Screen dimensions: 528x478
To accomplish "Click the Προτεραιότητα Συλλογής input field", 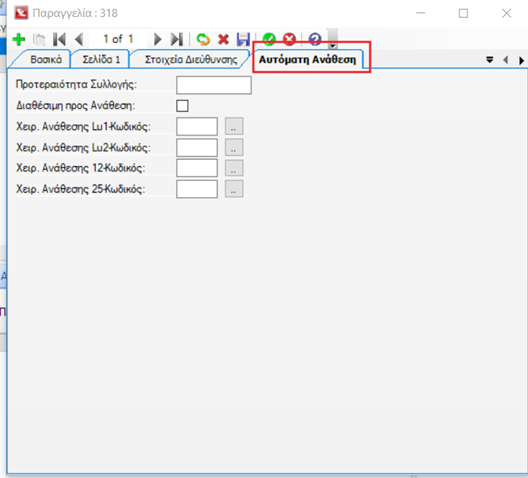I will 214,85.
